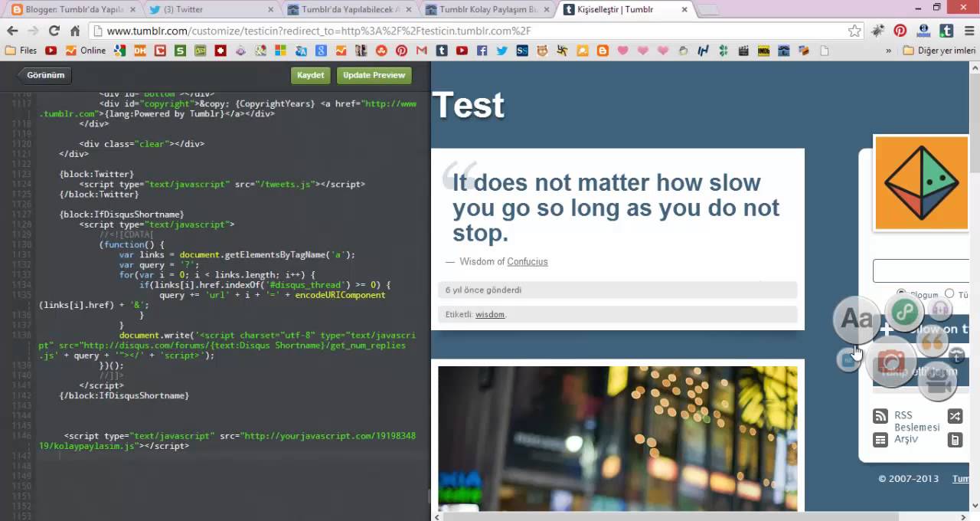
Task: Click the address bar URL
Action: coord(318,31)
